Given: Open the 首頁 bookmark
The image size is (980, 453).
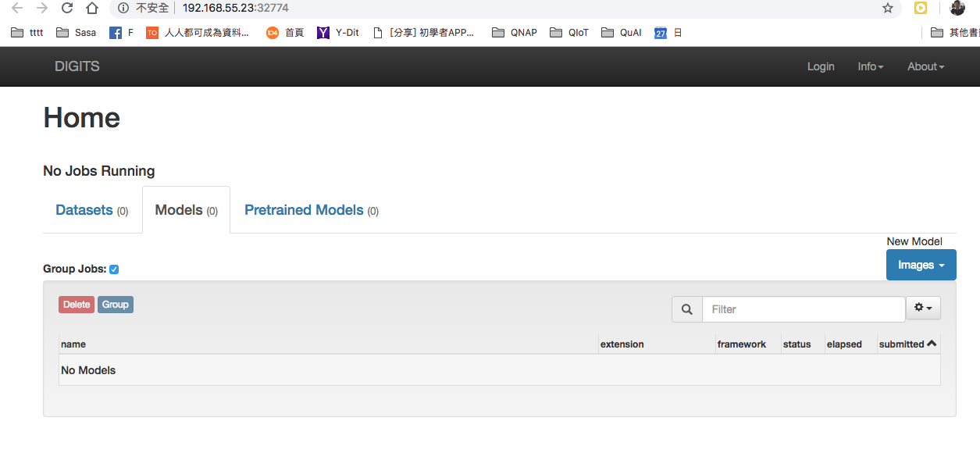Looking at the screenshot, I should tap(285, 33).
